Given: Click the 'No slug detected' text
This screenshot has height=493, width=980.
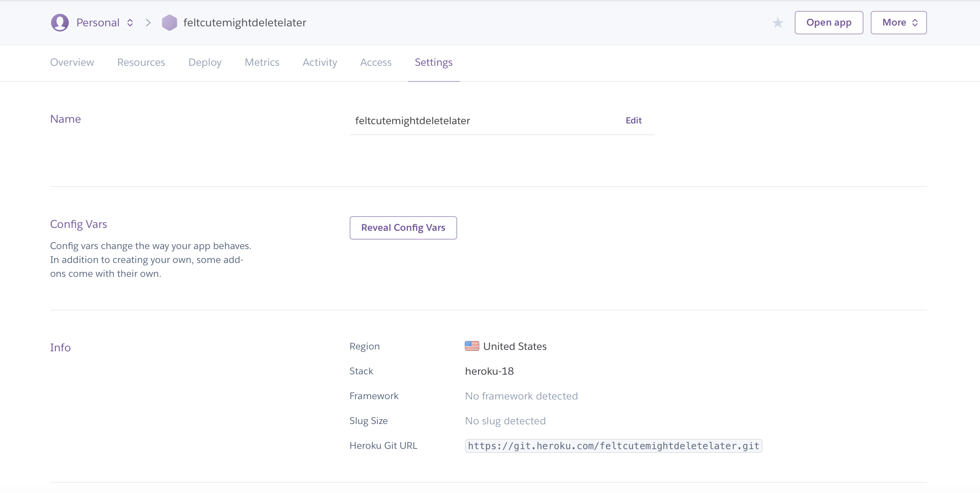Looking at the screenshot, I should tap(505, 421).
